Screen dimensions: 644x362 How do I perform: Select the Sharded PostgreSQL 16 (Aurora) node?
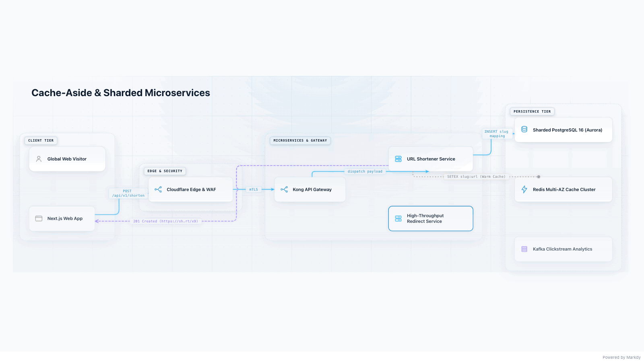[x=563, y=130]
